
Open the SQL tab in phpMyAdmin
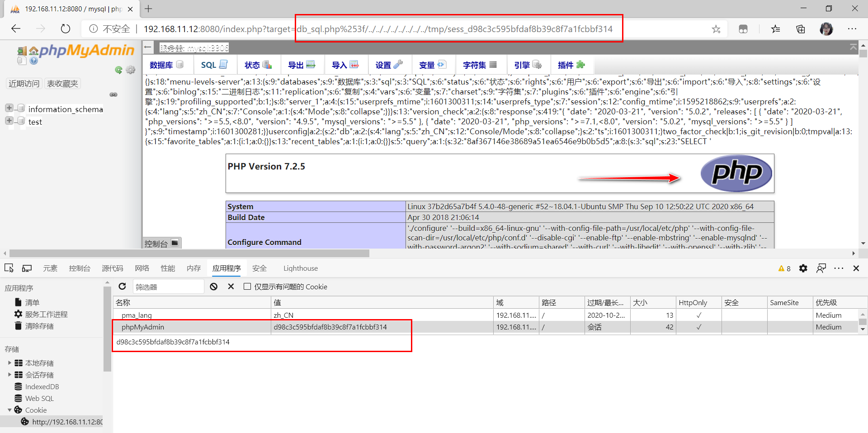coord(214,65)
